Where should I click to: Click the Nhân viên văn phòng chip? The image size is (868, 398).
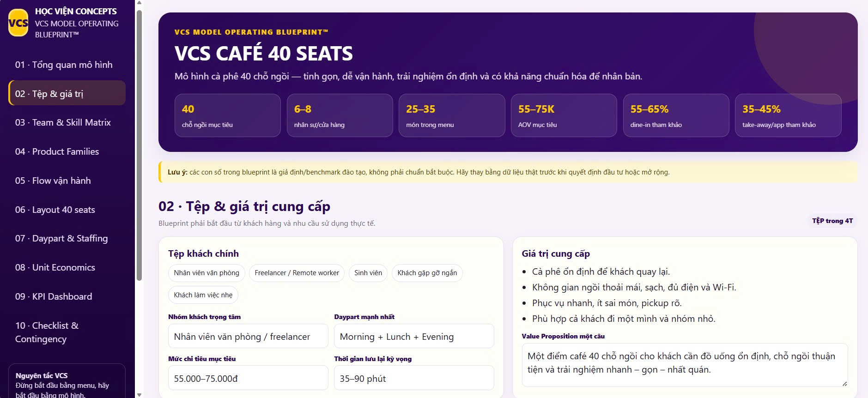(x=206, y=273)
